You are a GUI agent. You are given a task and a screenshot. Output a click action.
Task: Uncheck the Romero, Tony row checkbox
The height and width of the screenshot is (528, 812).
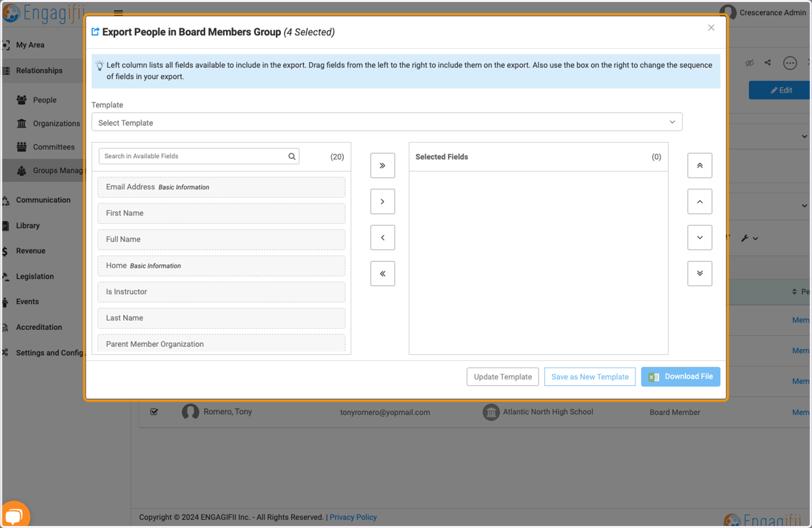[x=154, y=412]
